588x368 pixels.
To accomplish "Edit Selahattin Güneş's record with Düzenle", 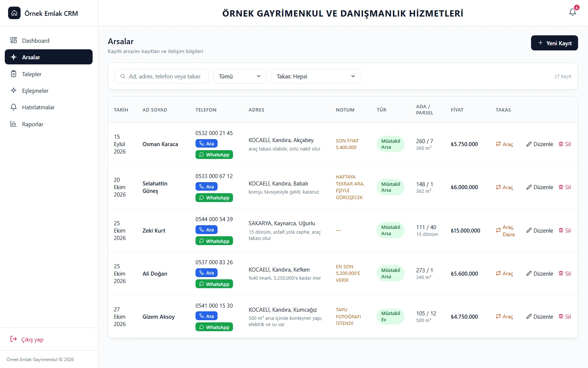I will [x=539, y=187].
